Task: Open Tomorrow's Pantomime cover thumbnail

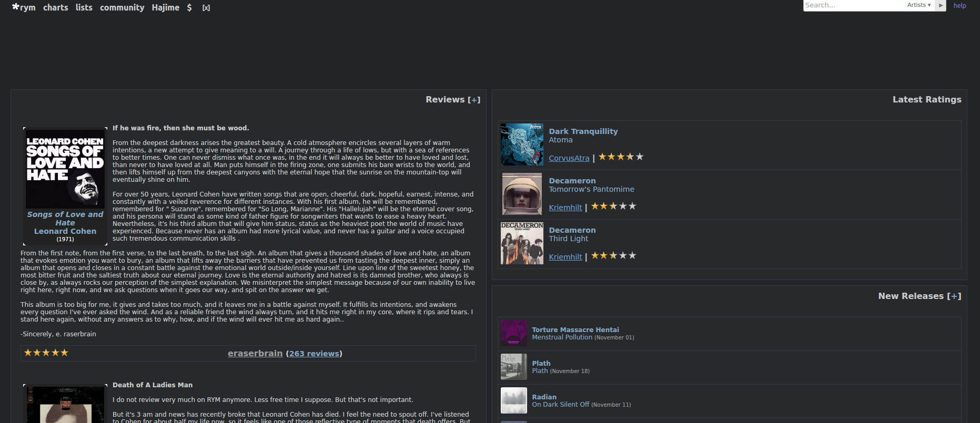Action: click(x=522, y=194)
